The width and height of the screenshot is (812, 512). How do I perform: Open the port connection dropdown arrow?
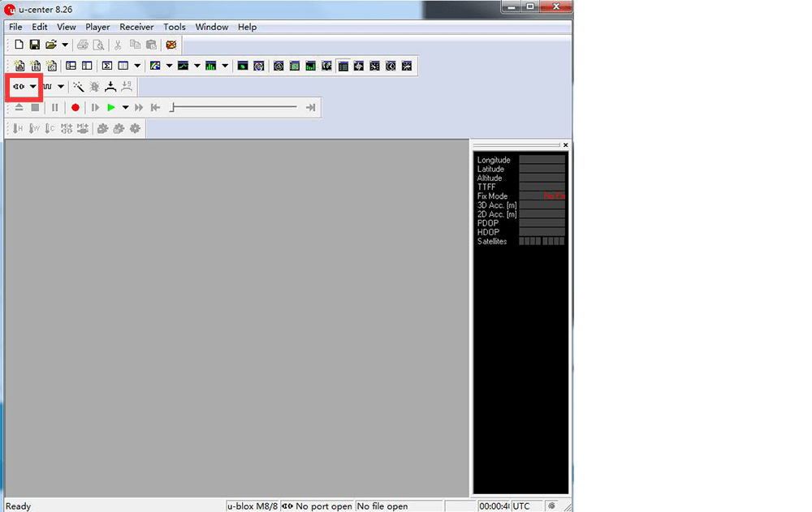[x=33, y=87]
